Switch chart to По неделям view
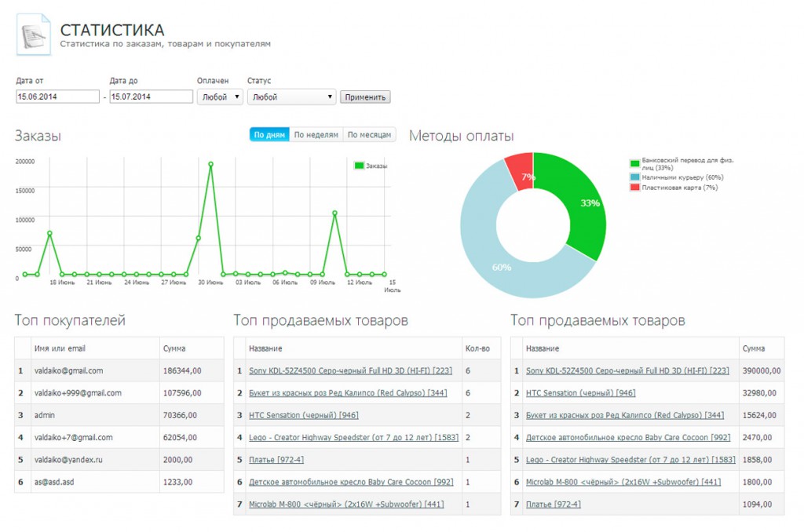 click(316, 135)
